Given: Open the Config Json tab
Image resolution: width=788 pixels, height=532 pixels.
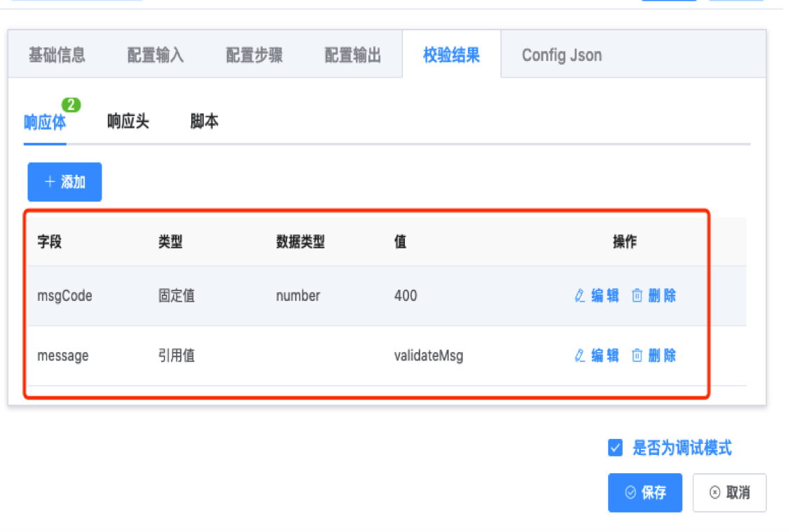Looking at the screenshot, I should (562, 55).
